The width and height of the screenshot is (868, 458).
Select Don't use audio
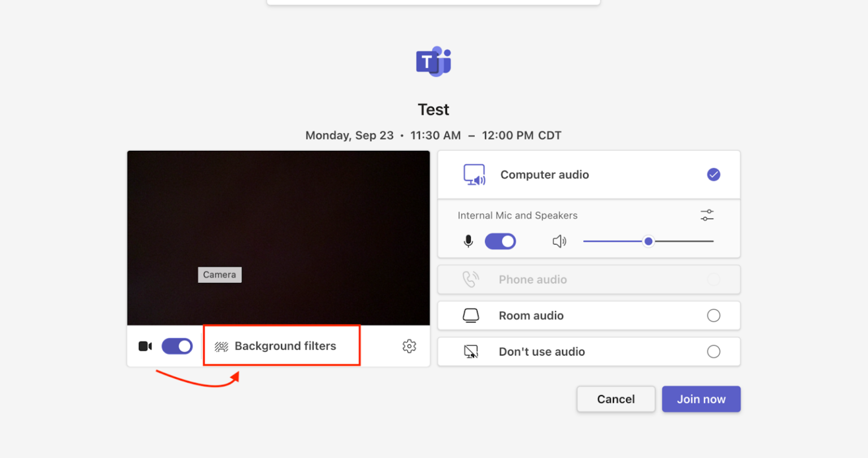click(714, 351)
